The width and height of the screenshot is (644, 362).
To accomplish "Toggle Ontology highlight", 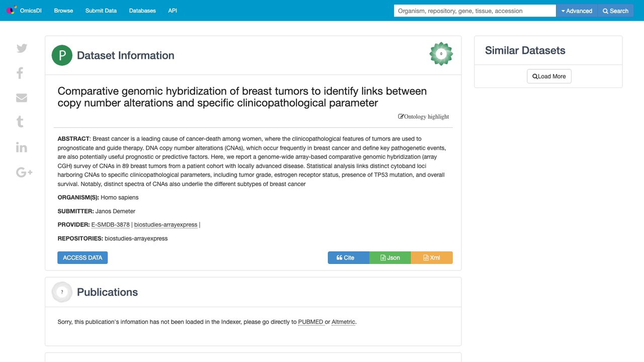I will click(424, 117).
